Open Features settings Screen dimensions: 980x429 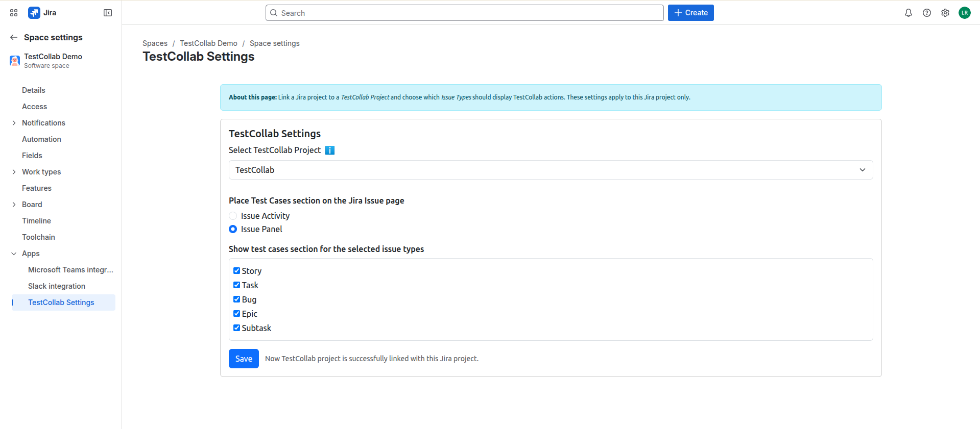(x=37, y=188)
